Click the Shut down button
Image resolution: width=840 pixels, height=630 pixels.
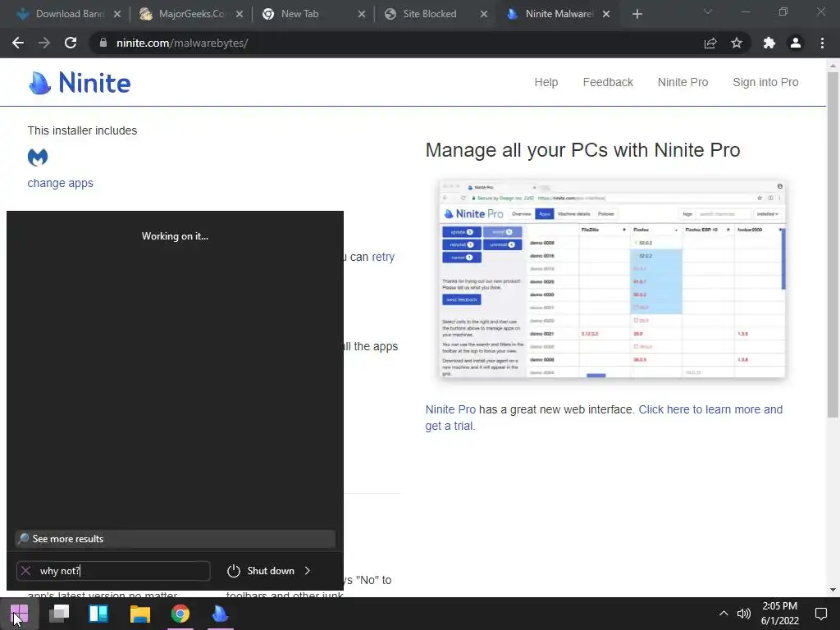point(261,571)
